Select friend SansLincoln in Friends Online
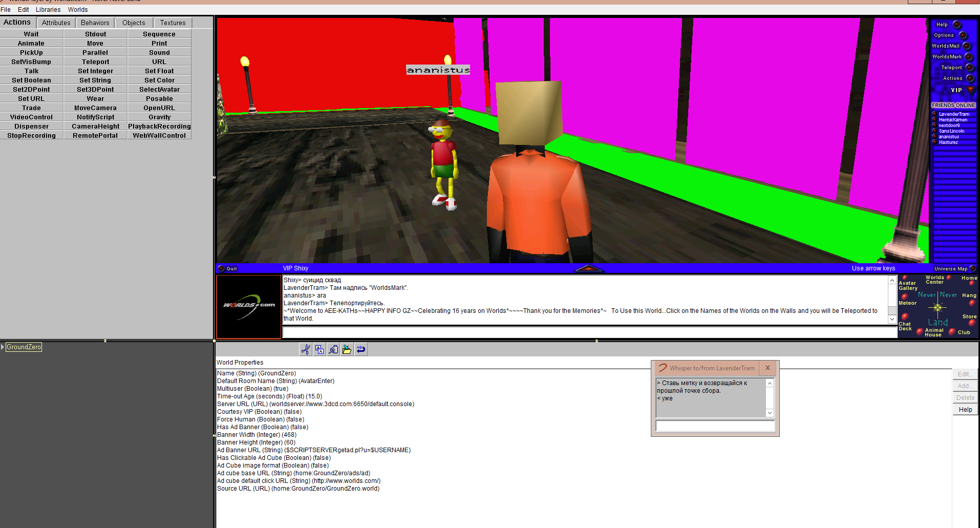The width and height of the screenshot is (980, 528). [951, 131]
